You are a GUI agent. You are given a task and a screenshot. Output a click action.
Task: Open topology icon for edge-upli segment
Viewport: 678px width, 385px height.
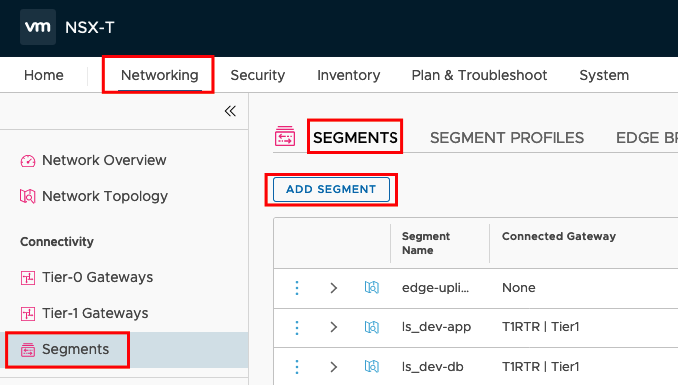371,287
